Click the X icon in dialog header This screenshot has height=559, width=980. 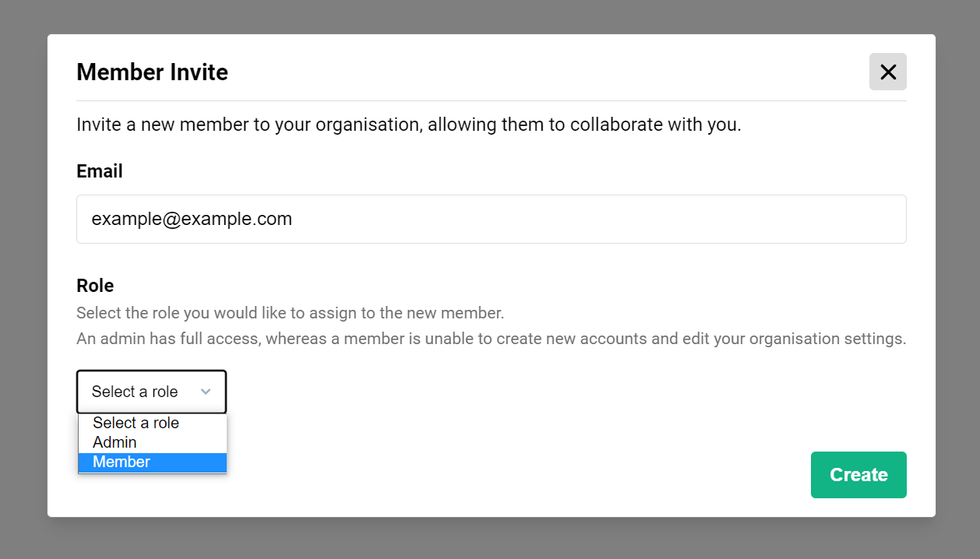887,72
